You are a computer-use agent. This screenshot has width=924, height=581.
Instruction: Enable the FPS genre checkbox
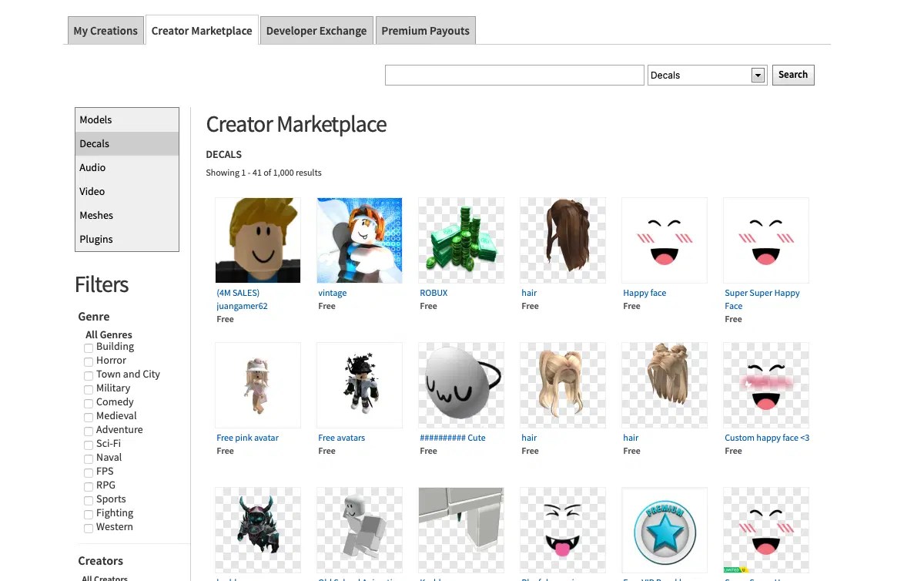(89, 473)
